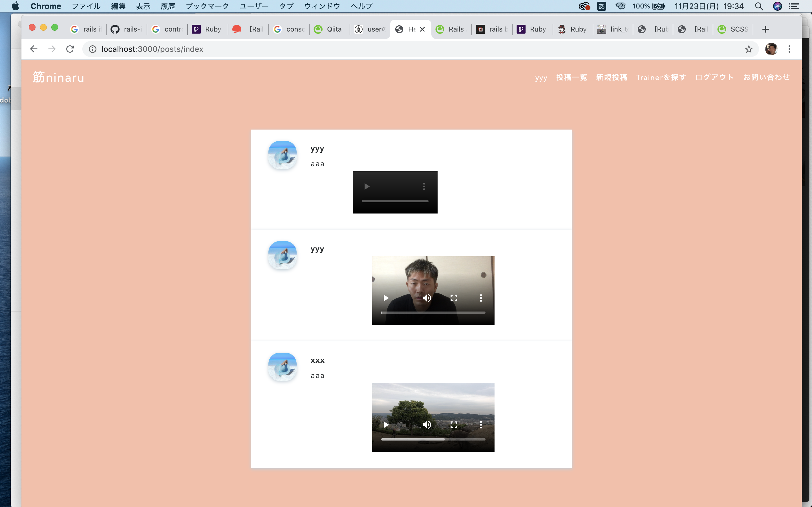The height and width of the screenshot is (507, 812).
Task: Mute the yyy post's face video
Action: pos(427,298)
